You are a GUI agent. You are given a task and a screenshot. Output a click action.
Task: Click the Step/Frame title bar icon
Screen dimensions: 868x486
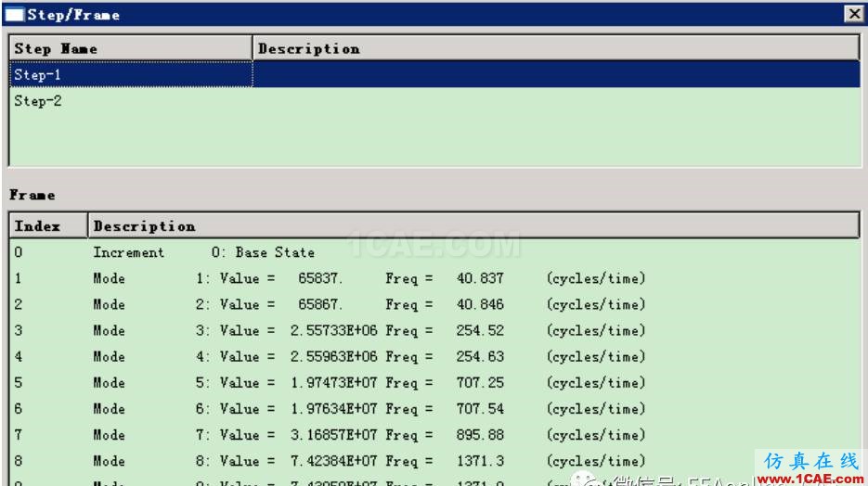coord(15,14)
